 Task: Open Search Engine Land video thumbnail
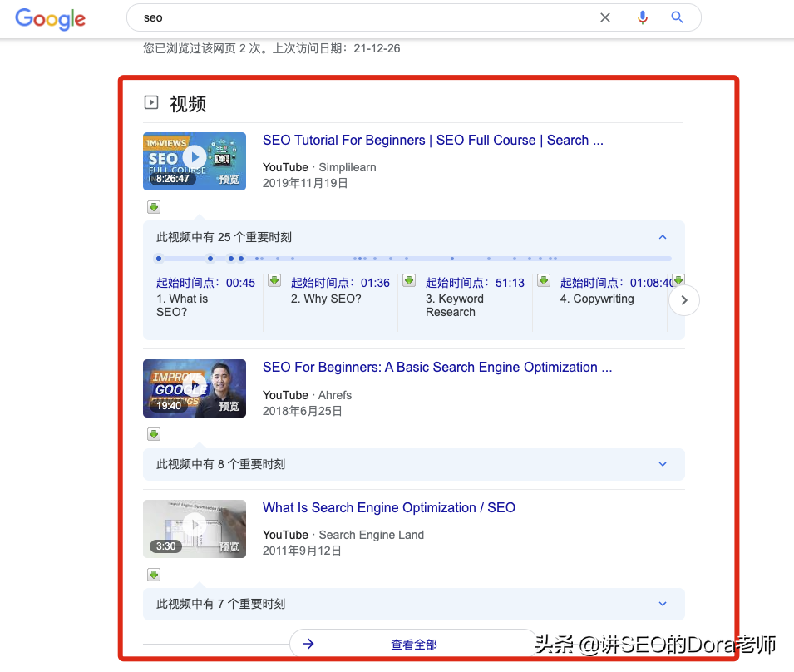195,529
